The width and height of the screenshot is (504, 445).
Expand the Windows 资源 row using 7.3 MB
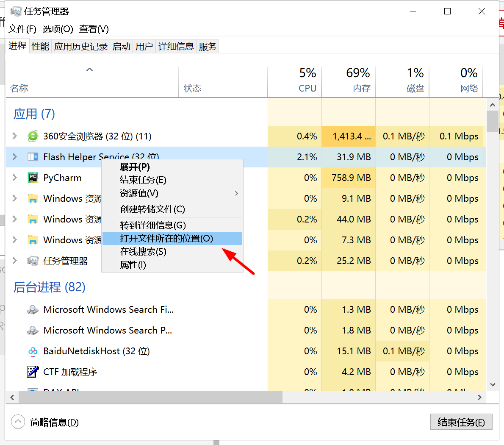[x=14, y=240]
